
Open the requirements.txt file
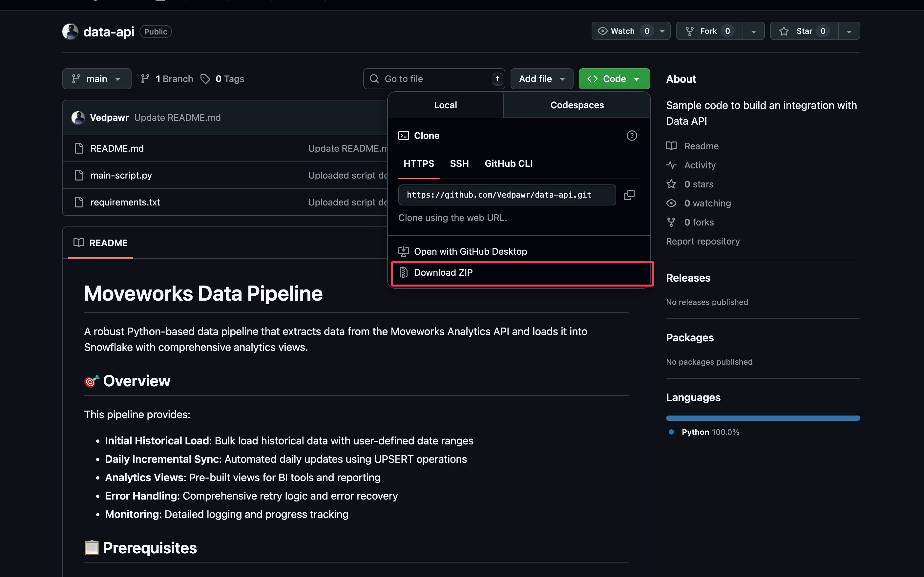[x=125, y=202]
